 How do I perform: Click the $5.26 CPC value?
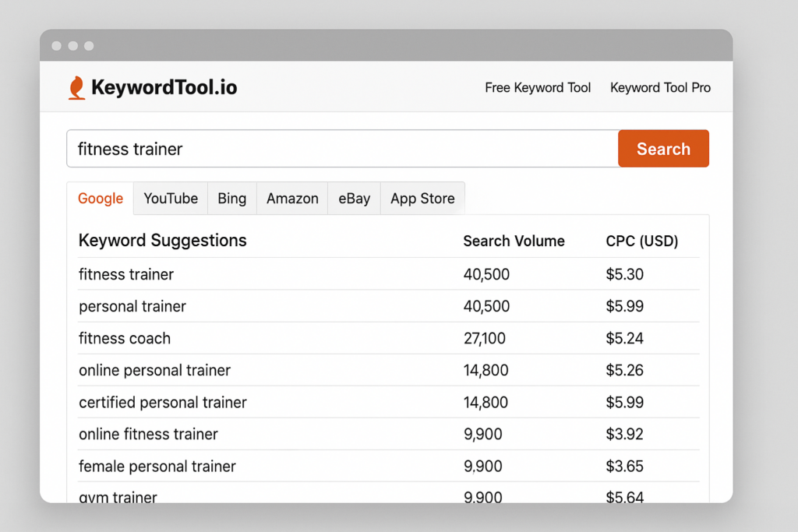click(624, 370)
